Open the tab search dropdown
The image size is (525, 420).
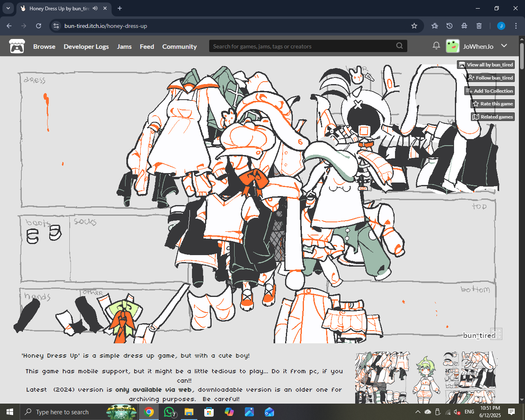coord(8,8)
